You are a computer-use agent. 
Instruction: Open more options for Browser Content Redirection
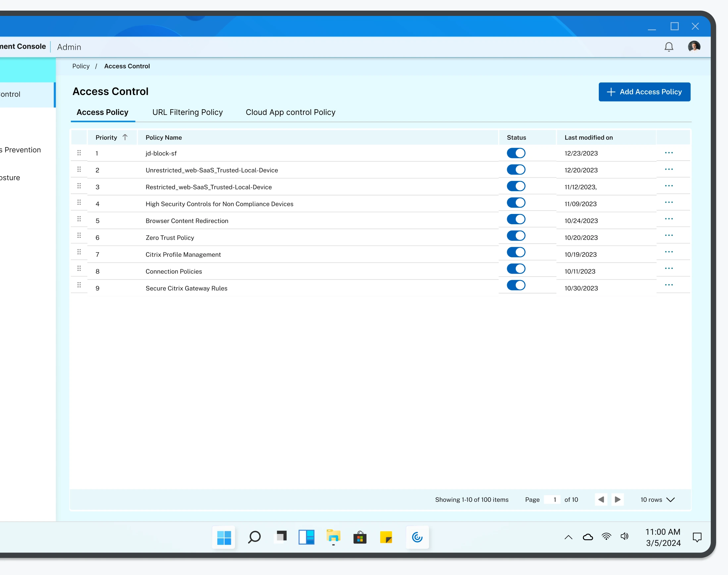click(x=669, y=219)
